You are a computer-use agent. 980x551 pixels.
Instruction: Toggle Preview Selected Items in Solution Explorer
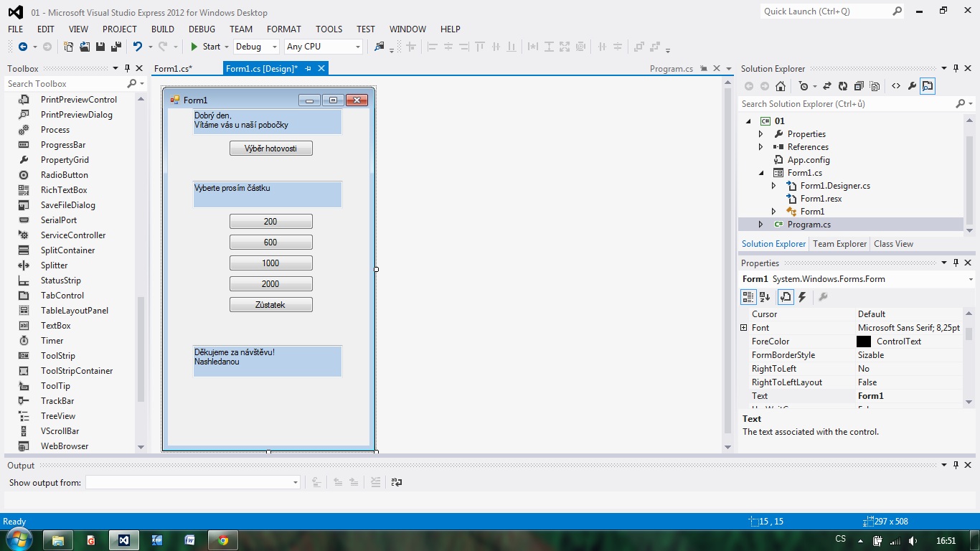pyautogui.click(x=928, y=86)
